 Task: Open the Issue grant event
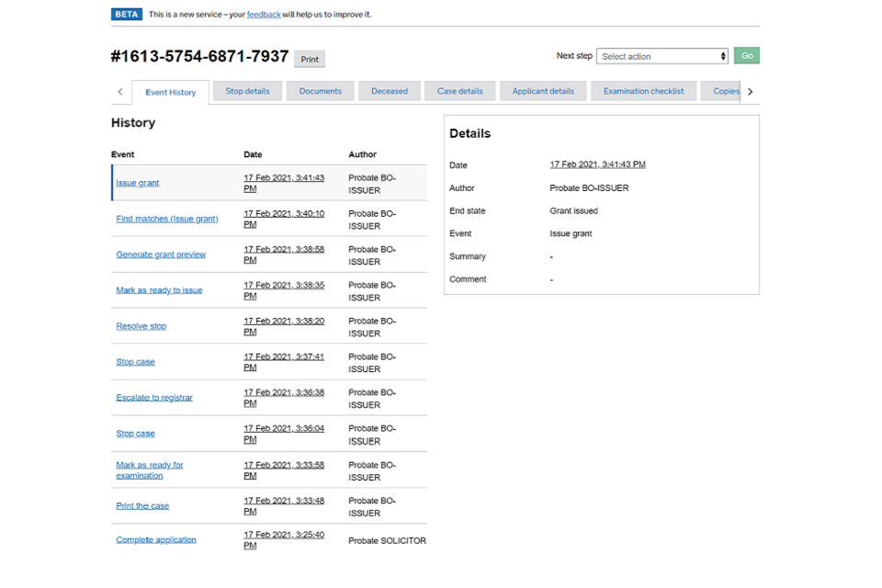click(137, 183)
